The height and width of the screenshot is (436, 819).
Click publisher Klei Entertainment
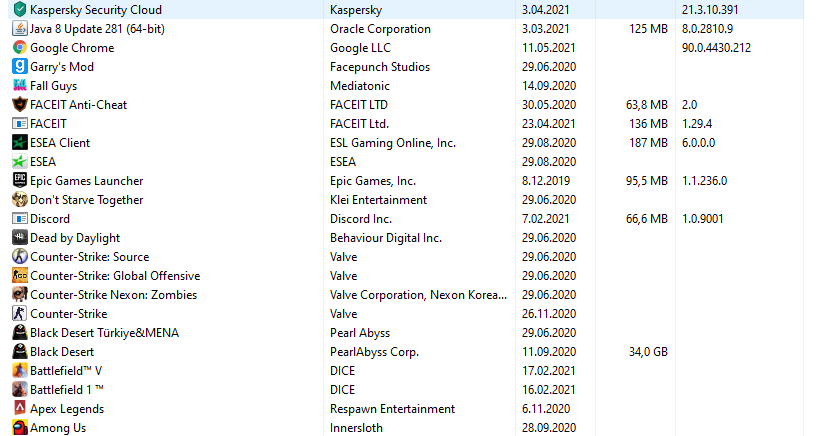[x=378, y=200]
